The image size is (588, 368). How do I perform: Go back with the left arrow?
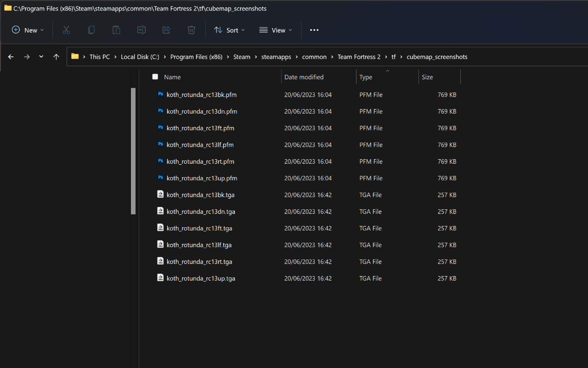(x=11, y=57)
